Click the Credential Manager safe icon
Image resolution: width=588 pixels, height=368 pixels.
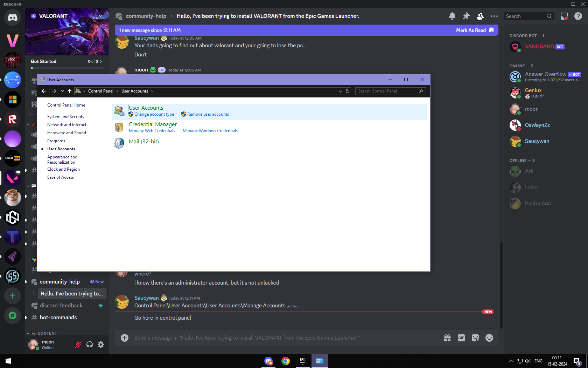pos(119,127)
